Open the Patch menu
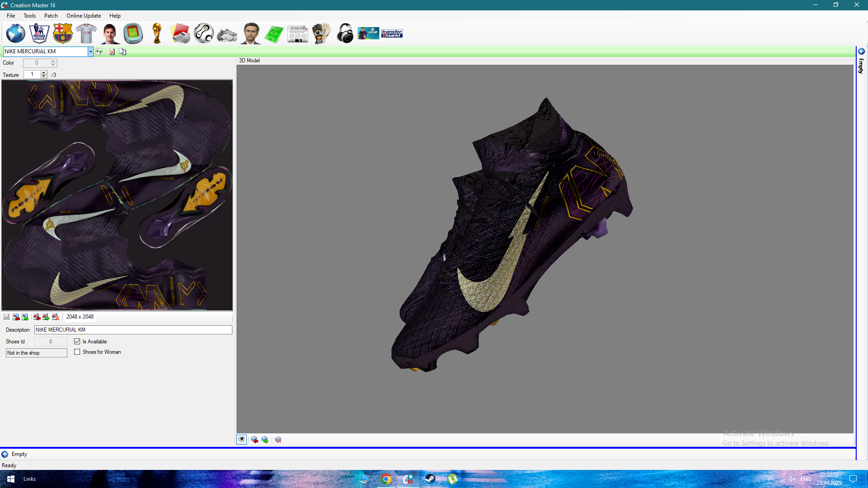 point(51,16)
